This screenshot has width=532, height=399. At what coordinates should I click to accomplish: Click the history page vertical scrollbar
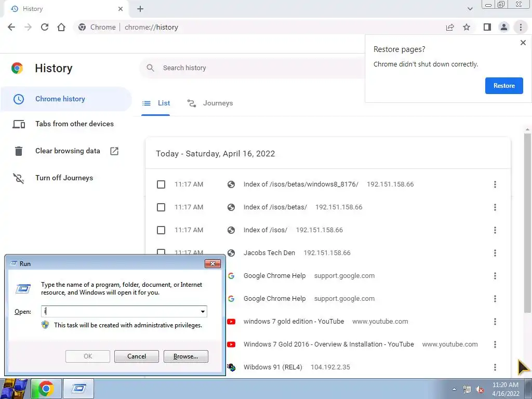(527, 222)
